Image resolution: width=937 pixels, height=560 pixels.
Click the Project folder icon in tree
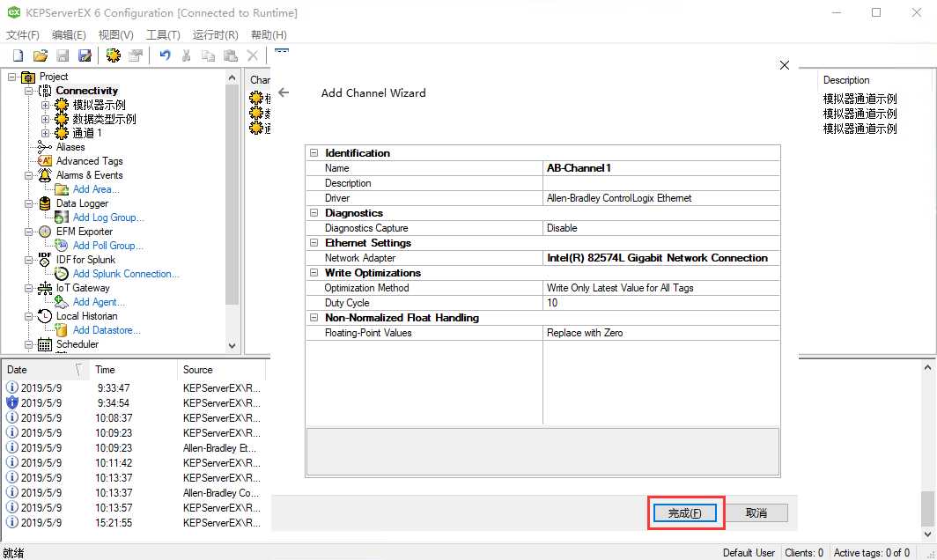(28, 77)
